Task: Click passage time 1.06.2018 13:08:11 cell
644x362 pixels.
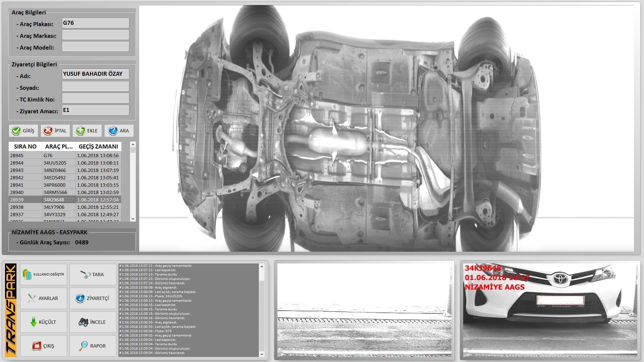Action: coord(98,163)
